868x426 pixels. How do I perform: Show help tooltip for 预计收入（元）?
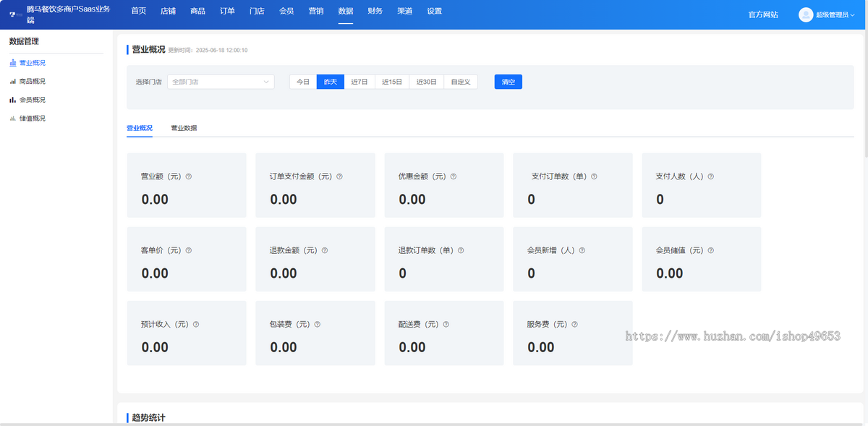click(x=196, y=325)
